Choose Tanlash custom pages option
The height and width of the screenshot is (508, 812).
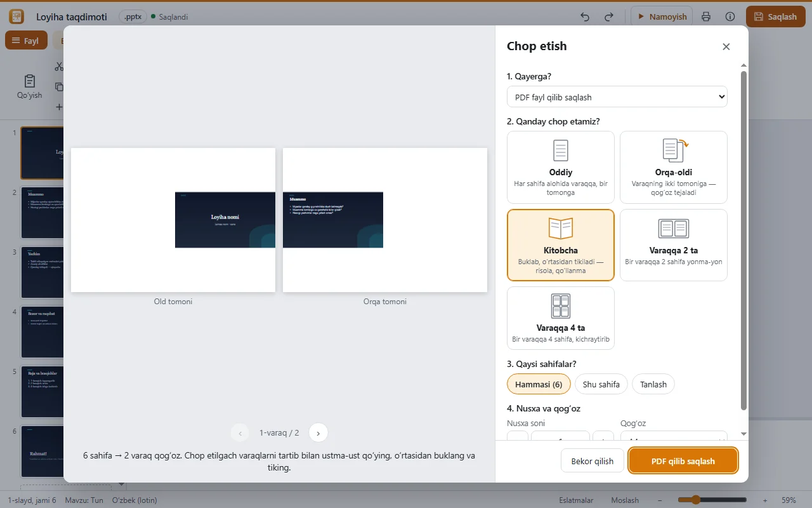click(653, 384)
